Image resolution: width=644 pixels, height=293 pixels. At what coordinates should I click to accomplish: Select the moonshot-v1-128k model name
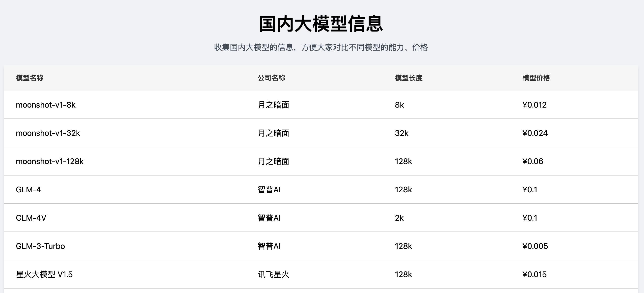[50, 161]
